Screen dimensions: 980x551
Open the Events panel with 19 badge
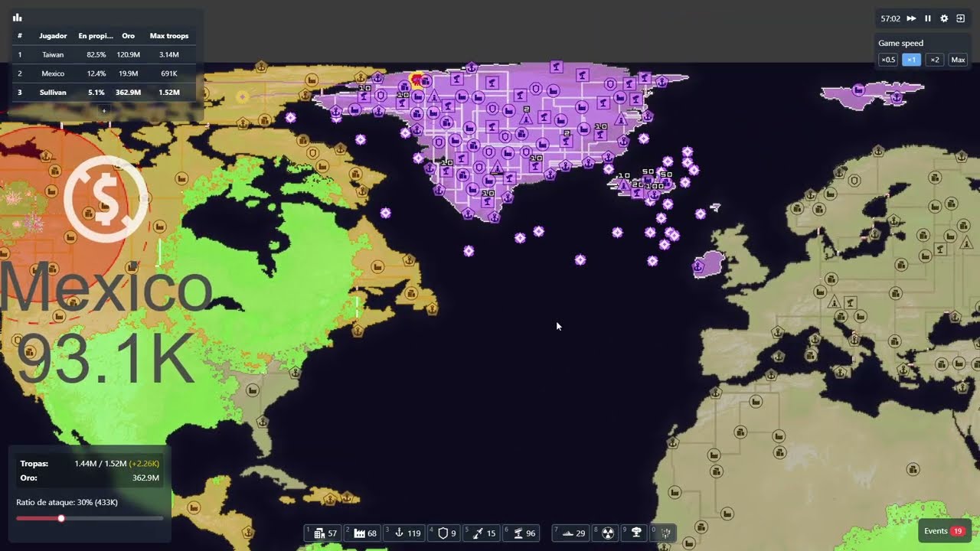[944, 531]
